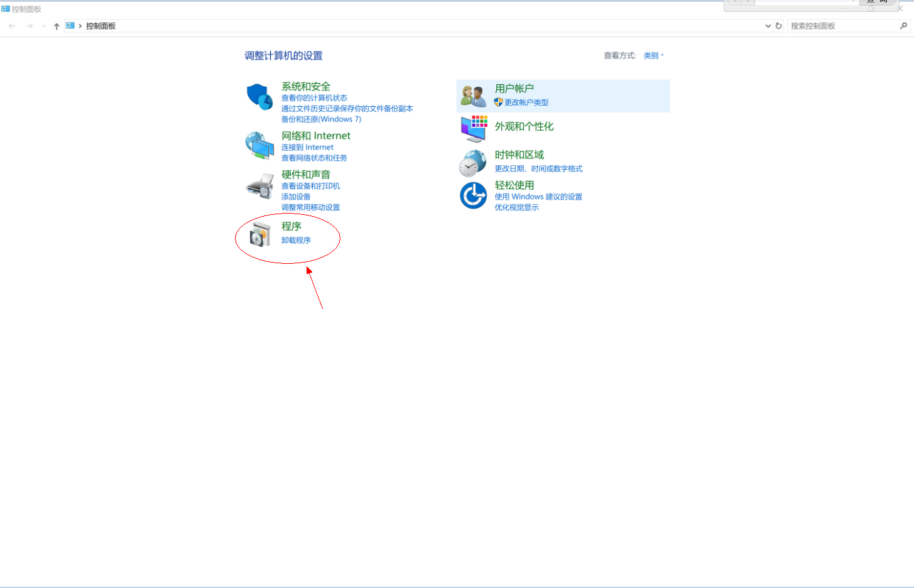
Task: Click the Hardware and Sound printer icon
Action: coord(259,186)
